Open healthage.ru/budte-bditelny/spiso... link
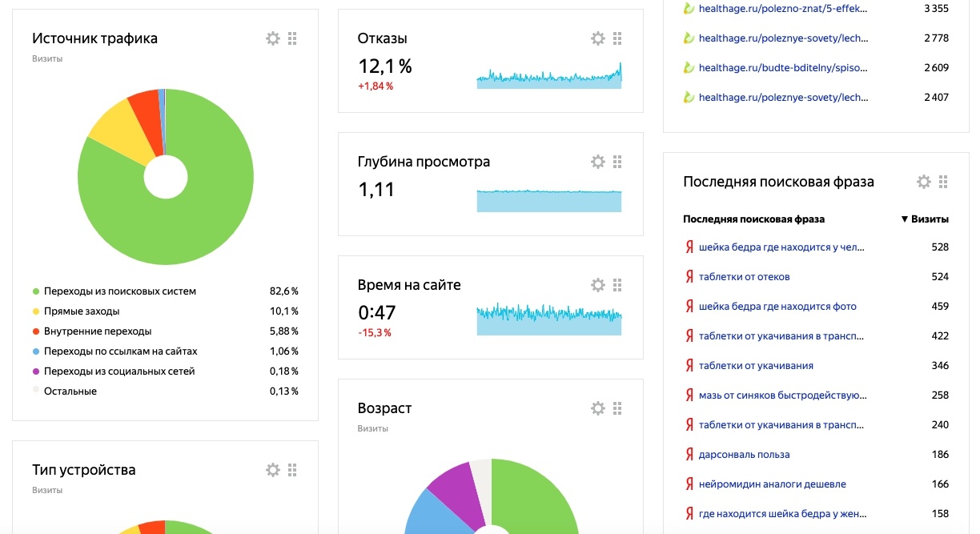This screenshot has height=534, width=980. click(x=783, y=68)
